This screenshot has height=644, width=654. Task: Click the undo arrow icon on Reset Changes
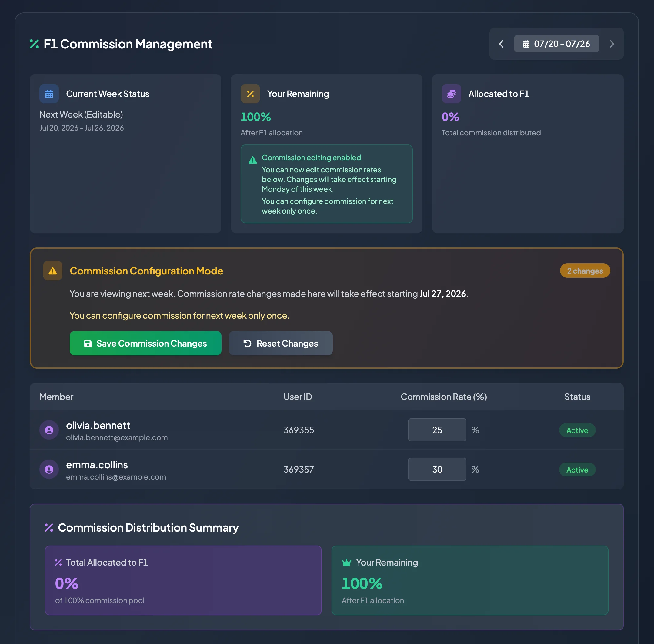tap(247, 344)
